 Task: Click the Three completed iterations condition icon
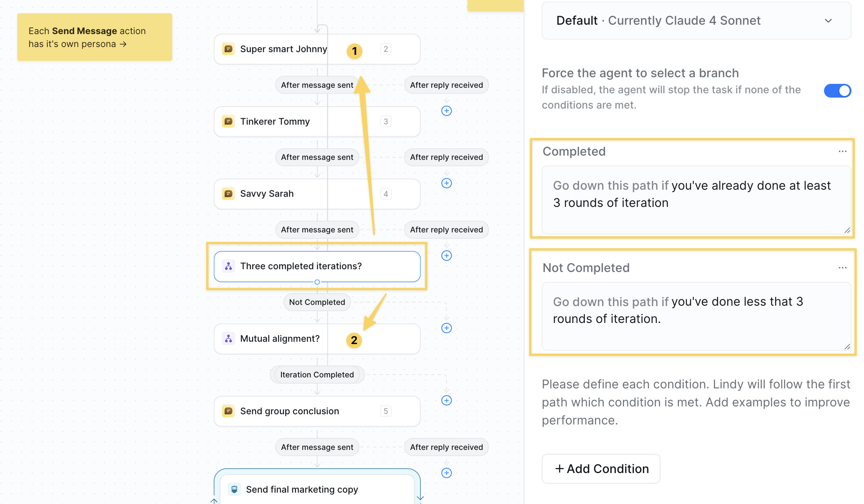coord(228,266)
